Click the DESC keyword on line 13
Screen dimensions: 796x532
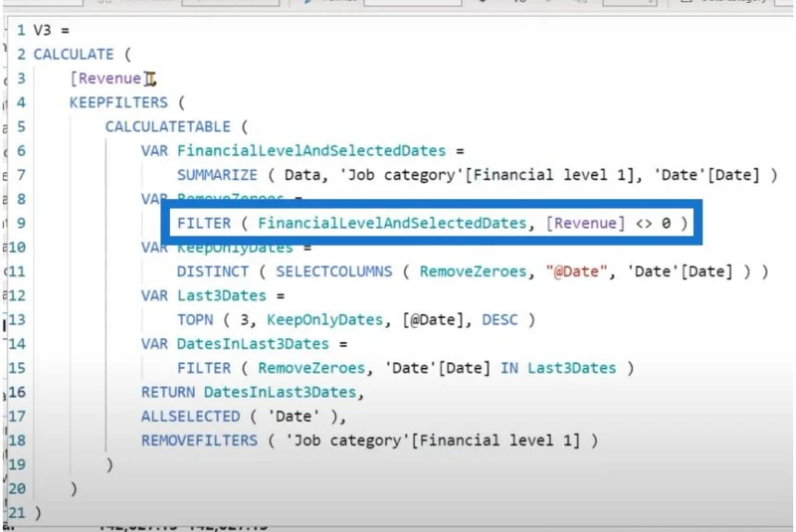500,320
